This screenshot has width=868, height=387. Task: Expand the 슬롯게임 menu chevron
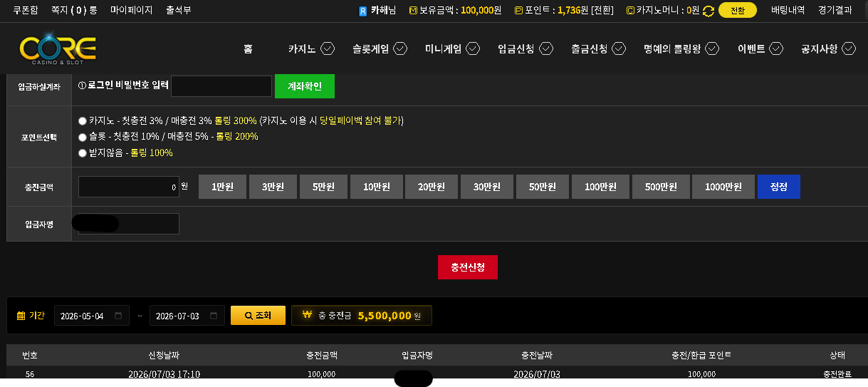pyautogui.click(x=400, y=48)
